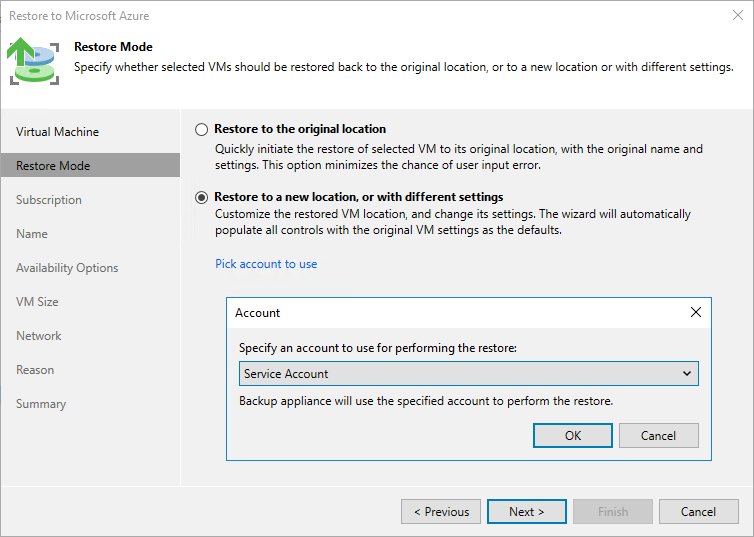Jump to the Name step
The width and height of the screenshot is (754, 537).
click(32, 234)
